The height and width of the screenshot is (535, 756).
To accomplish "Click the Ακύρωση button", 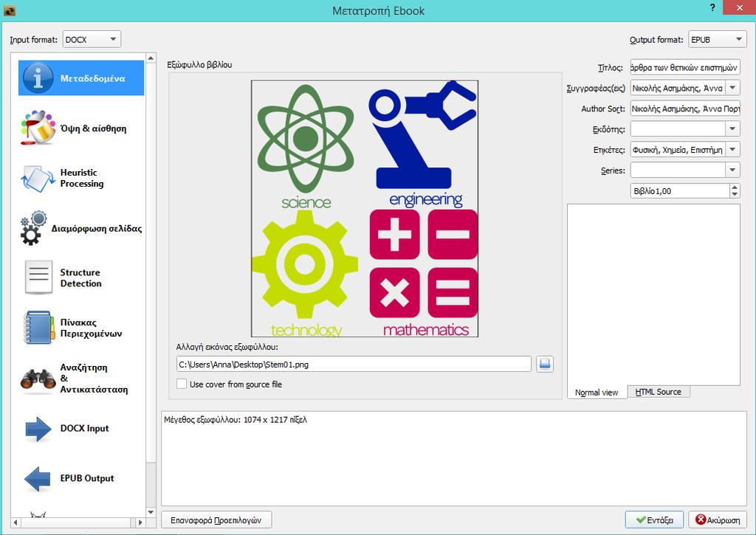I will tap(718, 520).
